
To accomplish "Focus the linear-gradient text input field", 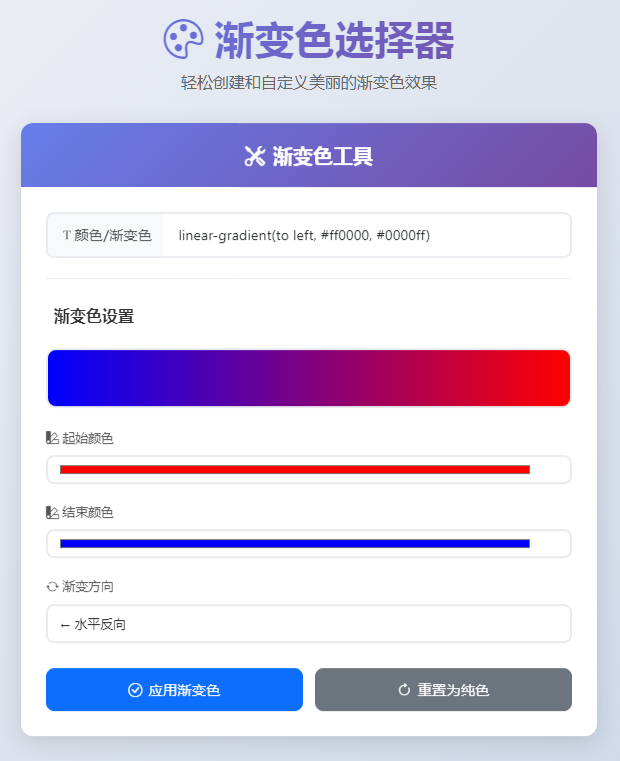I will coord(366,235).
